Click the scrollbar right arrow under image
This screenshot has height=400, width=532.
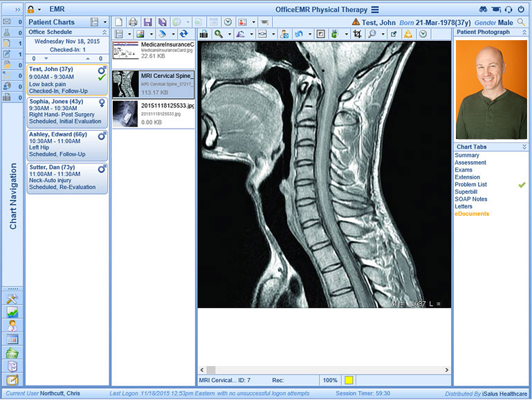pos(446,370)
